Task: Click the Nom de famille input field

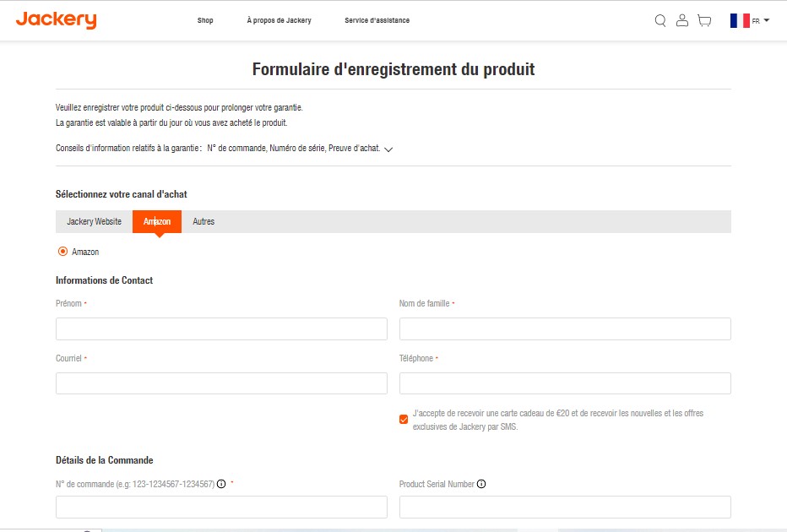Action: pos(565,328)
